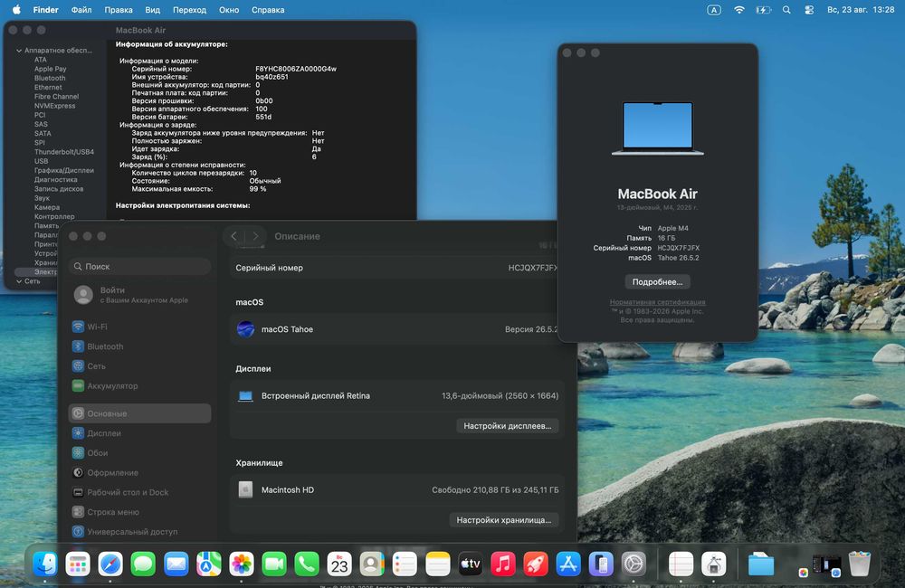Open Bluetooth in System Settings sidebar
905x588 pixels.
[x=139, y=346]
